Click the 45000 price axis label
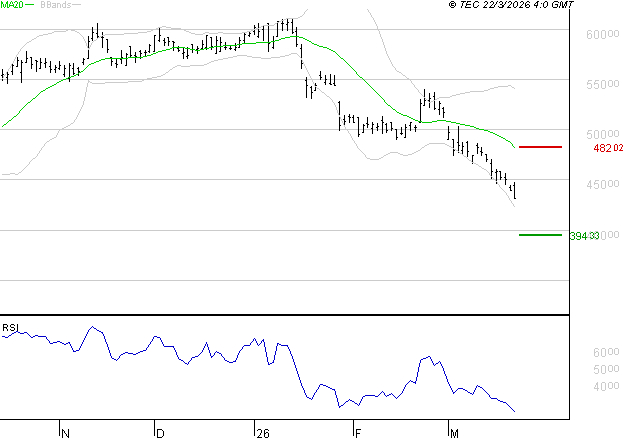This screenshot has height=440, width=627. [x=603, y=184]
